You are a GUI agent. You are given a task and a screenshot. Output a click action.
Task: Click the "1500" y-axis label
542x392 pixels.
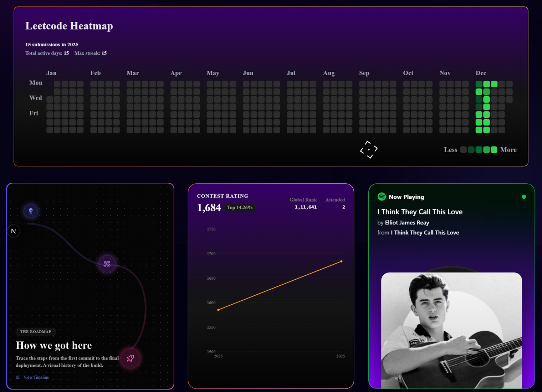[x=211, y=352]
